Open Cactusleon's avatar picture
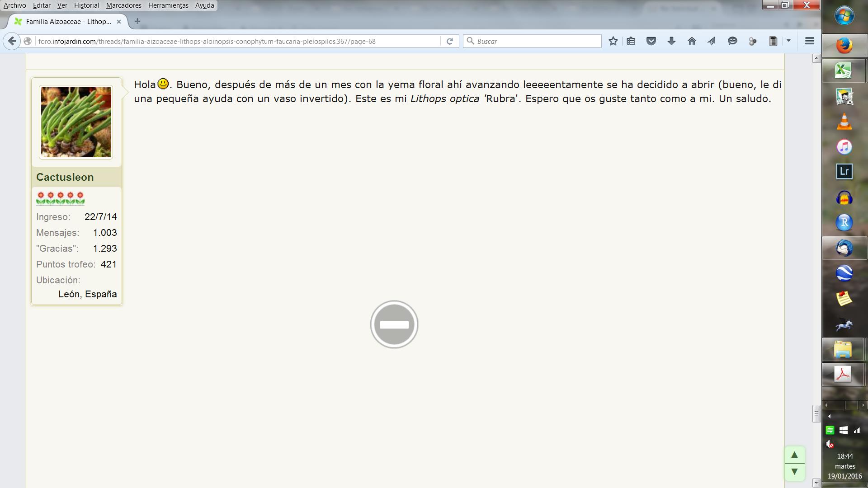Screen dimensions: 868x488 [x=76, y=122]
